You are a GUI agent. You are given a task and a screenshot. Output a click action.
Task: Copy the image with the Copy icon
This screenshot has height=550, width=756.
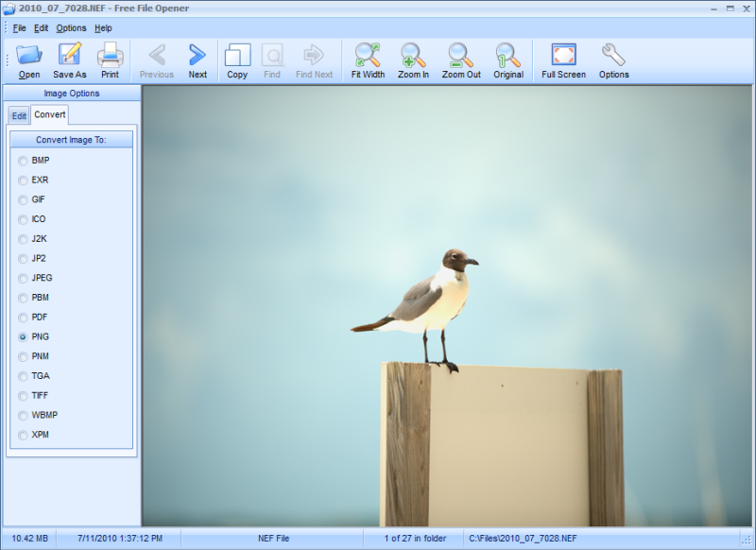point(237,60)
